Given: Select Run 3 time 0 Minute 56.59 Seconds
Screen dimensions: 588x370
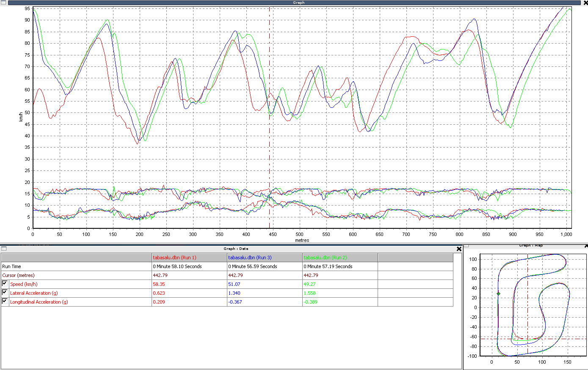Looking at the screenshot, I should (x=253, y=266).
